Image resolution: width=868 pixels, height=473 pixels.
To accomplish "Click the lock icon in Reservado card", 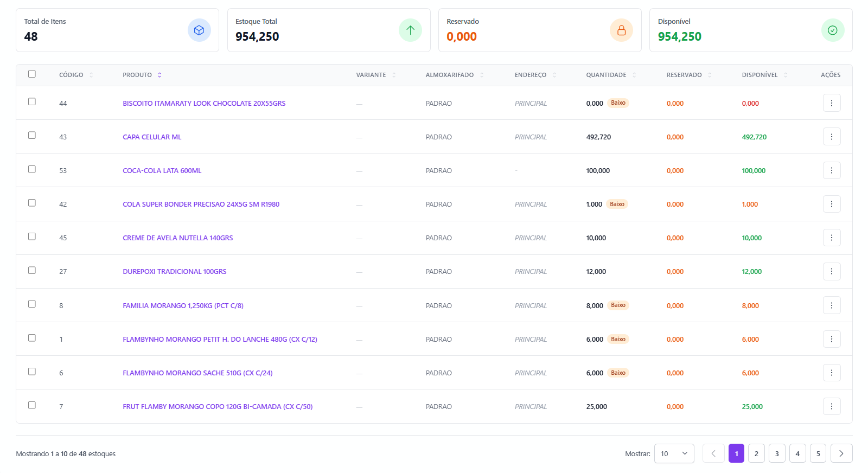I will tap(621, 30).
